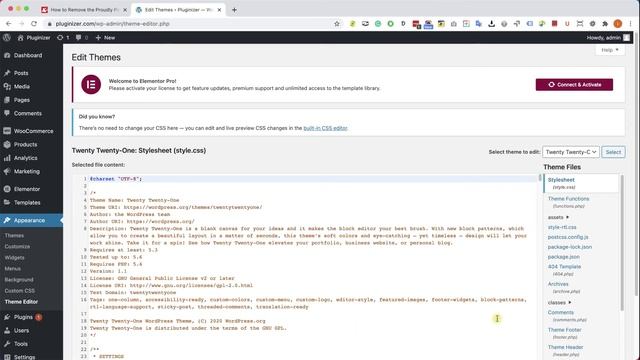Viewport: 640px width, 360px height.
Task: Open the Widgets submenu item
Action: [x=15, y=258]
